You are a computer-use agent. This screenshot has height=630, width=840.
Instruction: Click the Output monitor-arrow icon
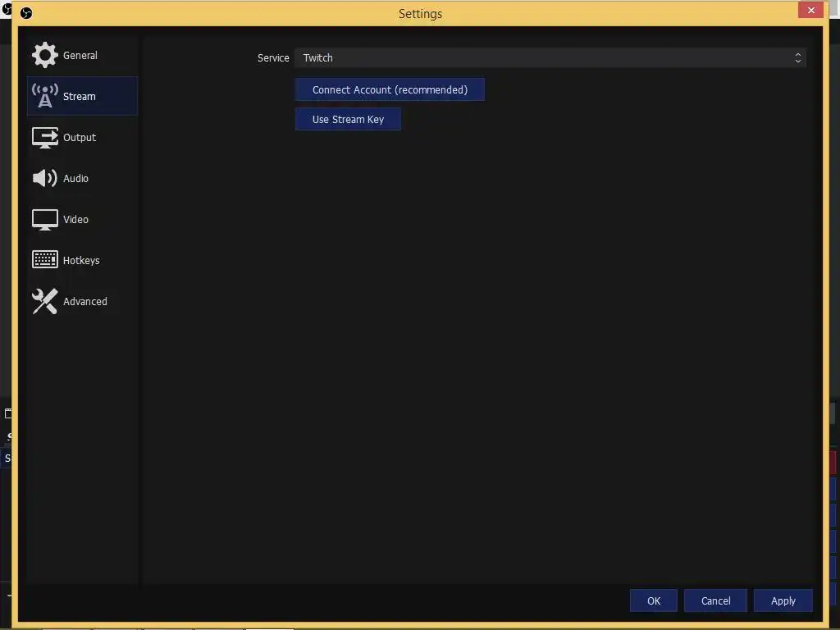(44, 138)
